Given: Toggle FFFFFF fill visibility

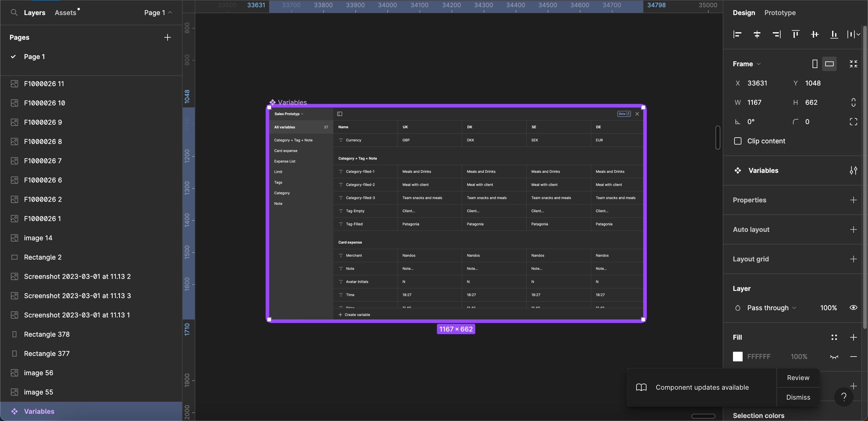Looking at the screenshot, I should 834,357.
